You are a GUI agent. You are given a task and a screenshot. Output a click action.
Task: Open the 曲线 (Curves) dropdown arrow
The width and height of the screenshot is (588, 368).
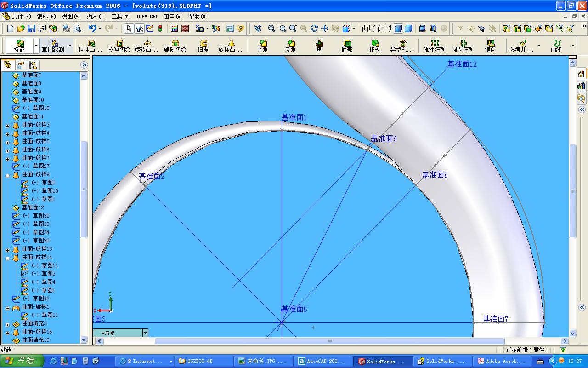pos(573,46)
